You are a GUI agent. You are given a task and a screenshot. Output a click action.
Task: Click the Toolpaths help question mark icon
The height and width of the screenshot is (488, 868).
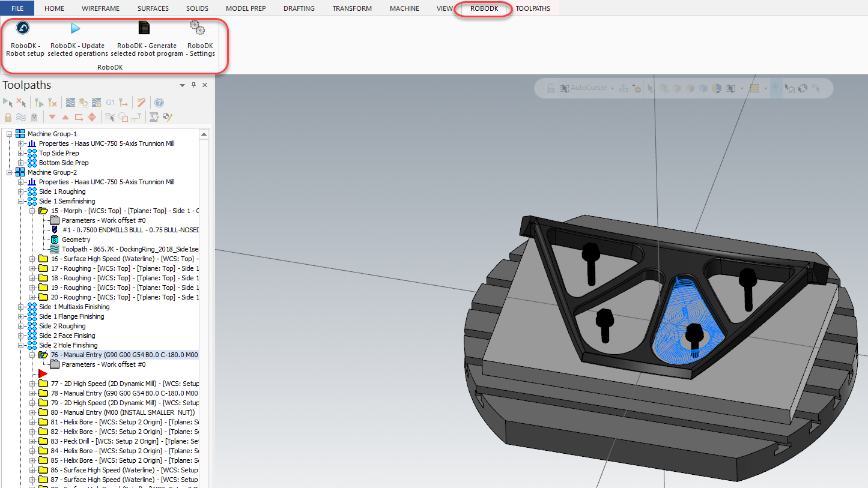click(159, 103)
